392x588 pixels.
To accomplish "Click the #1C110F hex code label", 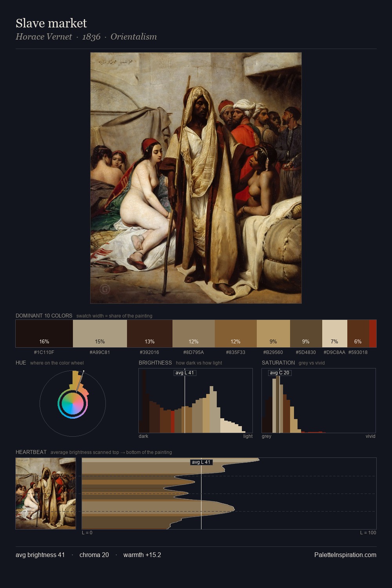I will coord(44,352).
